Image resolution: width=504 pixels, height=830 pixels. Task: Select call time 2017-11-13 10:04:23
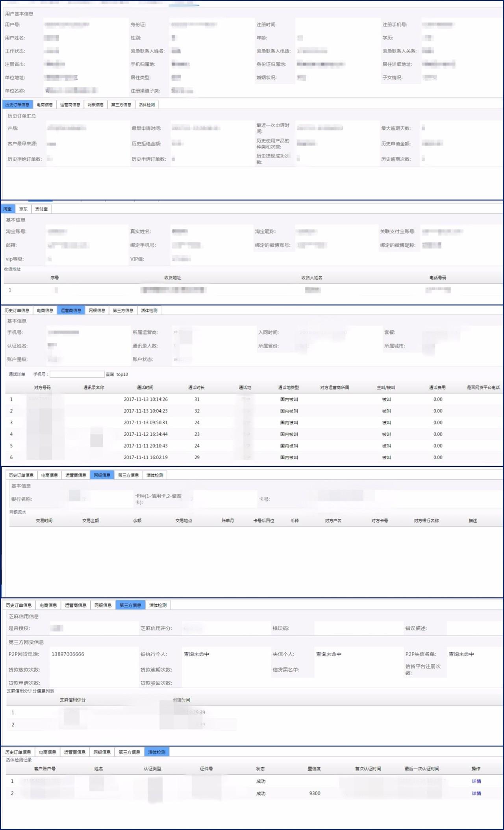146,411
